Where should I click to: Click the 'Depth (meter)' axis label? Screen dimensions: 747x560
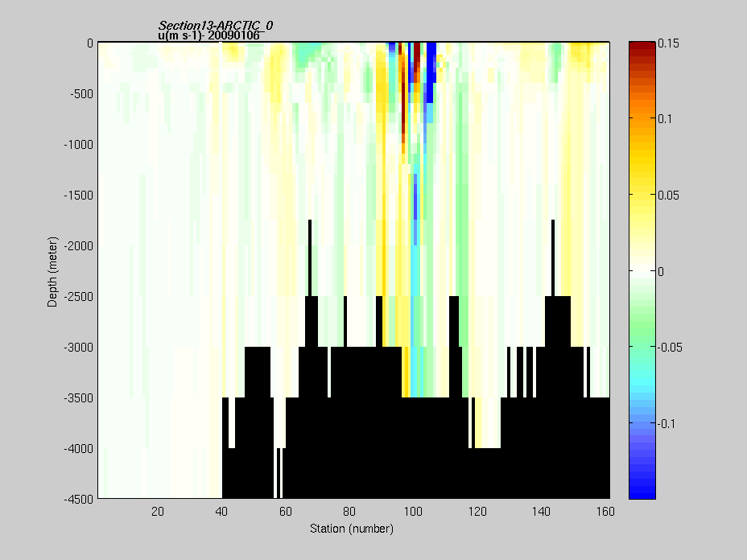point(52,271)
